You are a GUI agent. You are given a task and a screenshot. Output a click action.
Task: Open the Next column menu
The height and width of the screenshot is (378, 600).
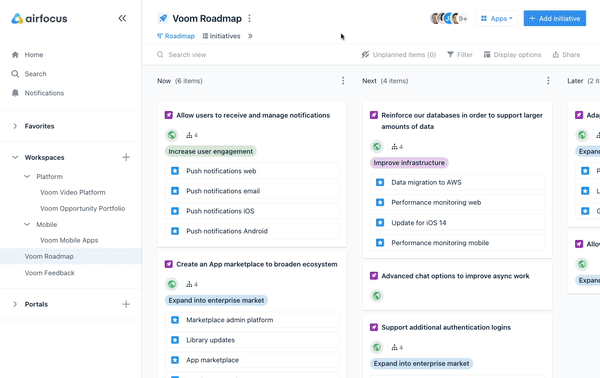(x=548, y=81)
